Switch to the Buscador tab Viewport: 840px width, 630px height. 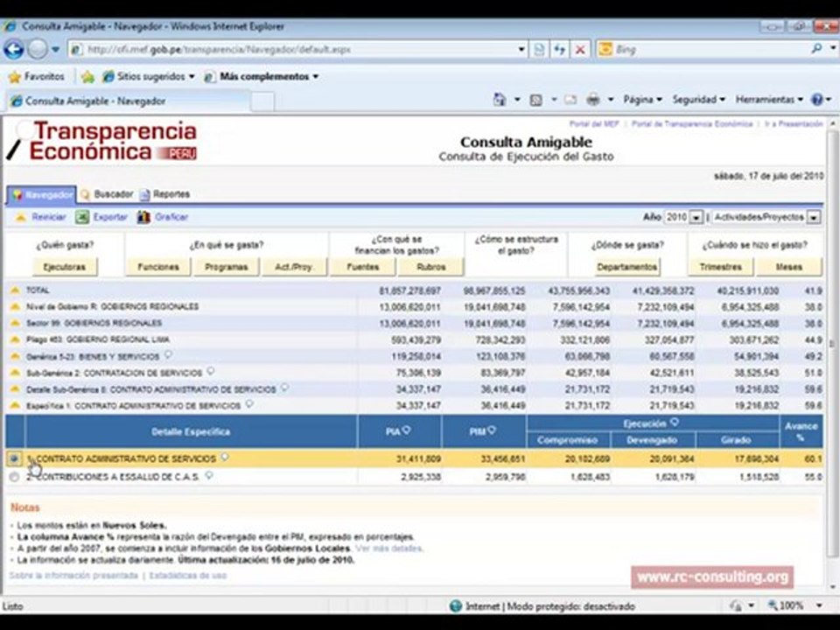click(107, 194)
